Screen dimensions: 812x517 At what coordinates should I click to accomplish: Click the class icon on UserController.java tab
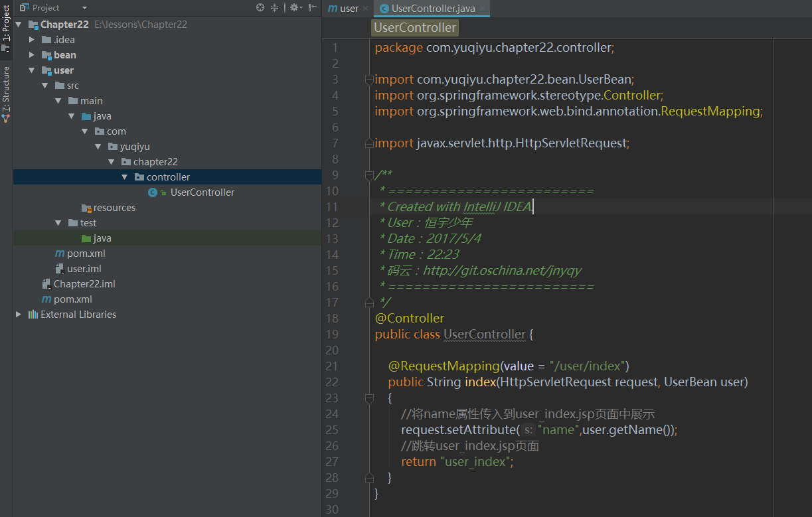pyautogui.click(x=384, y=9)
